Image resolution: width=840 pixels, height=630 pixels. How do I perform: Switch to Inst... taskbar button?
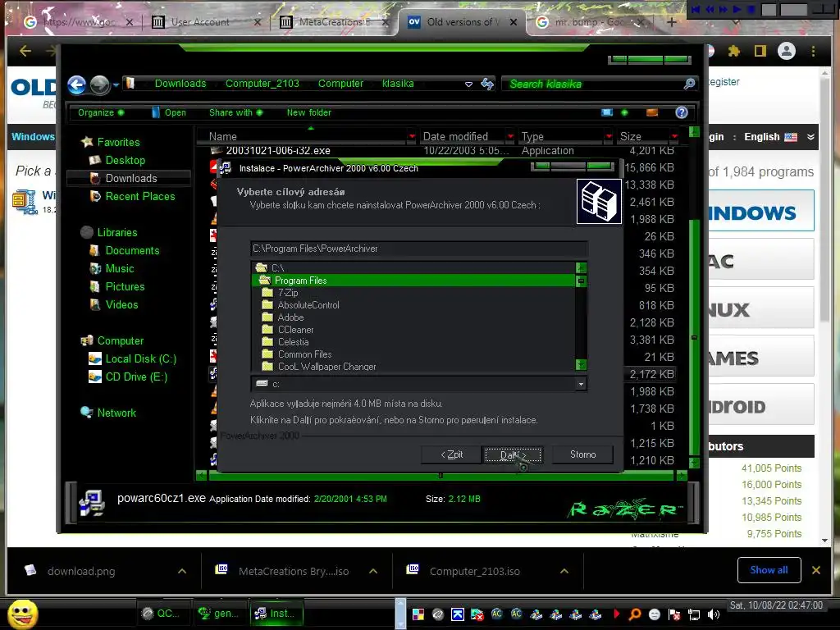[x=276, y=614]
